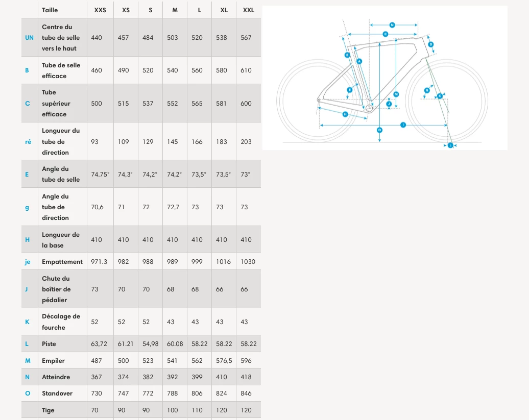
Task: Click the XXL size column header
Action: pyautogui.click(x=249, y=10)
